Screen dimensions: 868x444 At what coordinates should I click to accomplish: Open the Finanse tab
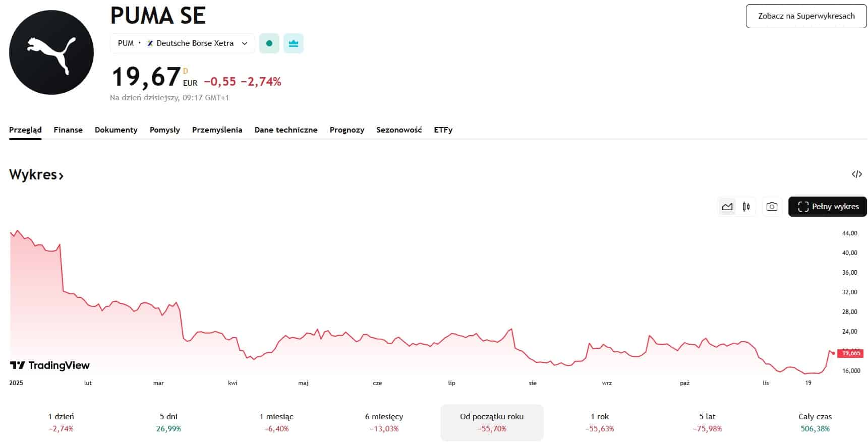[68, 130]
